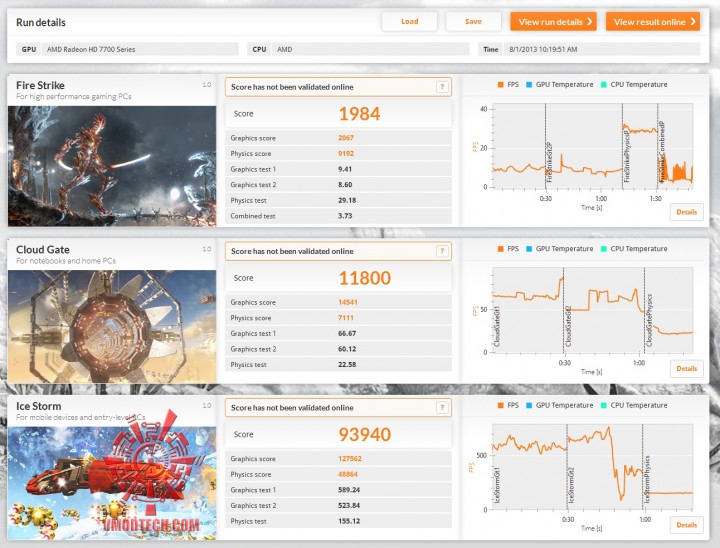The height and width of the screenshot is (548, 720).
Task: Click the Time field 8/1/2013 10:19:51 AM
Action: click(x=602, y=49)
